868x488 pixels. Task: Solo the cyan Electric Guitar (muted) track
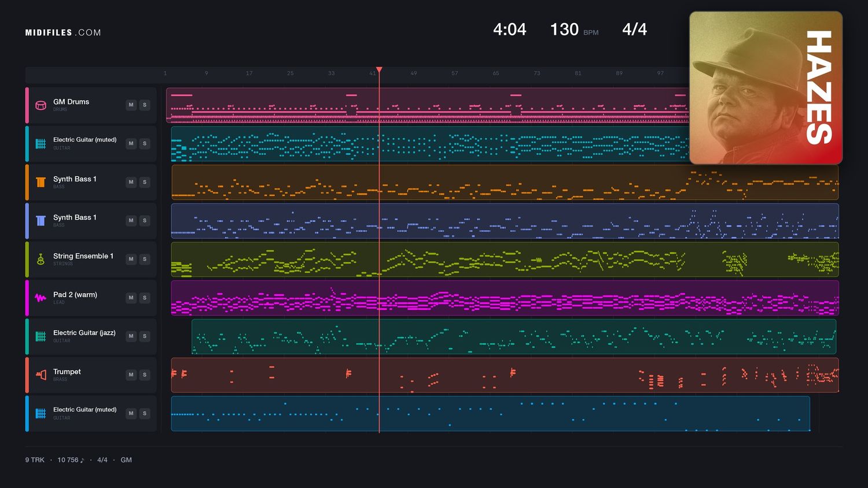(145, 143)
